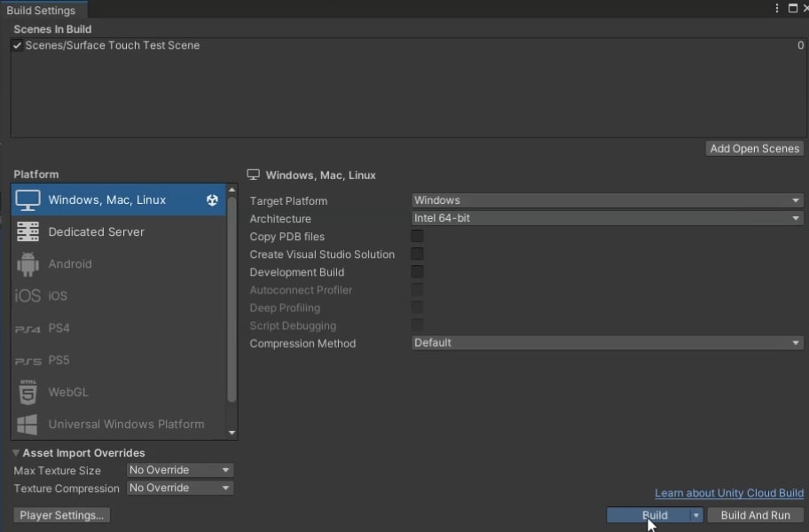809x532 pixels.
Task: Click the Windows, Mac, Linux monitor icon
Action: 27,200
